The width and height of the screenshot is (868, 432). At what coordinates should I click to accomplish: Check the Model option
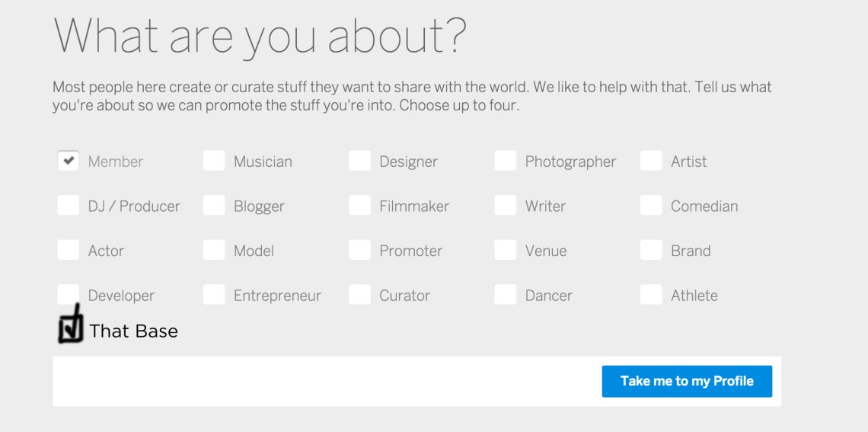(x=214, y=251)
